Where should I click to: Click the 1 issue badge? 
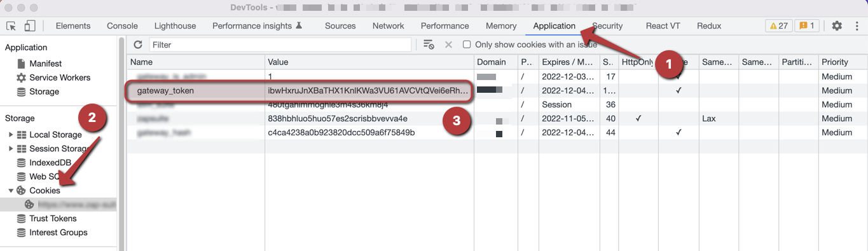pyautogui.click(x=807, y=26)
